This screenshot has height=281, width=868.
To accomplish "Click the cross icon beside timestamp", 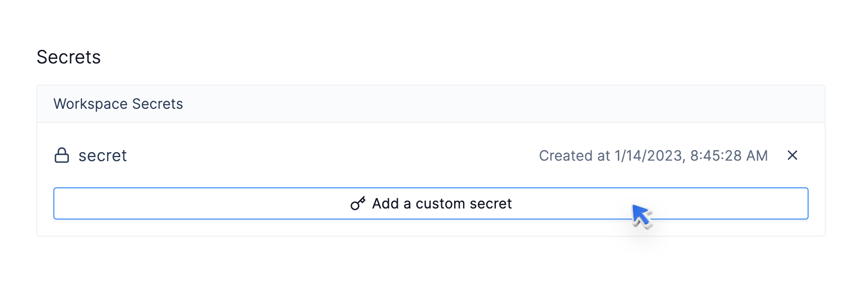I will pyautogui.click(x=792, y=156).
